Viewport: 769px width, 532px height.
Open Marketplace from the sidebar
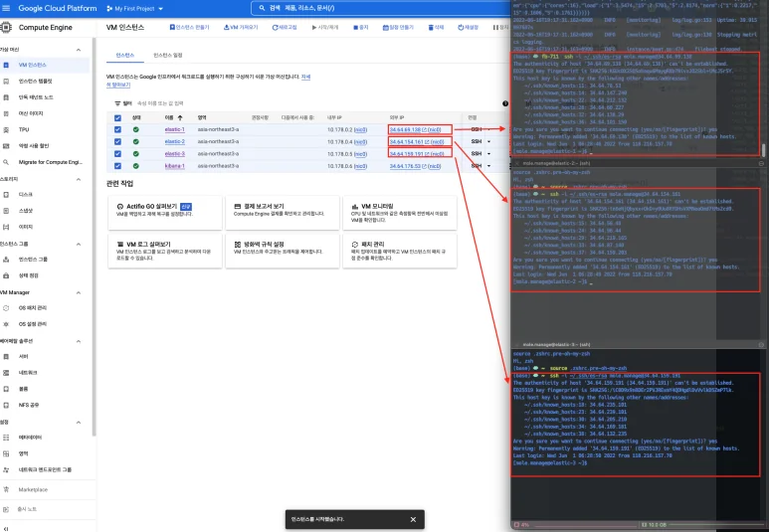pos(32,489)
